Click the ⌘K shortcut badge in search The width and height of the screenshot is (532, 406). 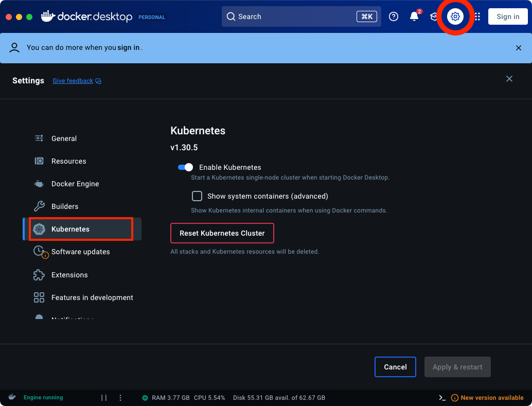pos(366,16)
